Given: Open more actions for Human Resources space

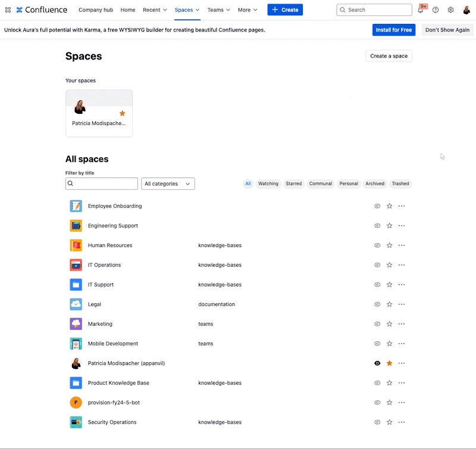Looking at the screenshot, I should coord(402,245).
